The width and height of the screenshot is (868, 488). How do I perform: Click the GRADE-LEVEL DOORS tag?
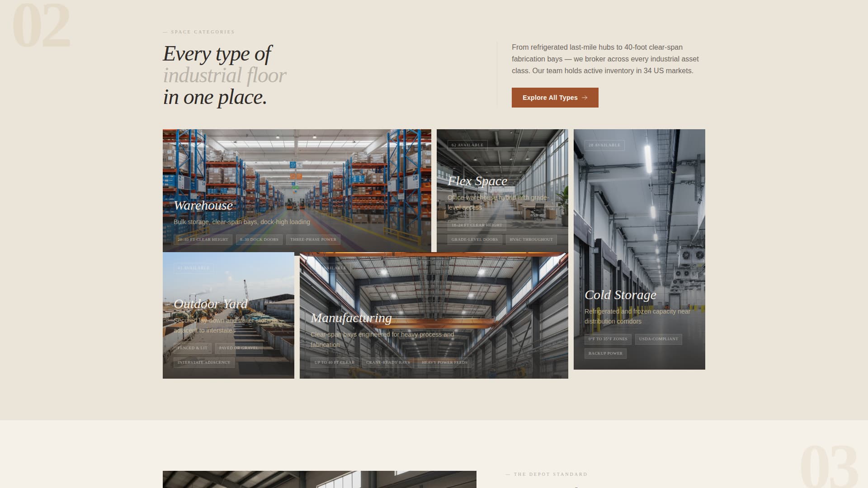point(474,239)
